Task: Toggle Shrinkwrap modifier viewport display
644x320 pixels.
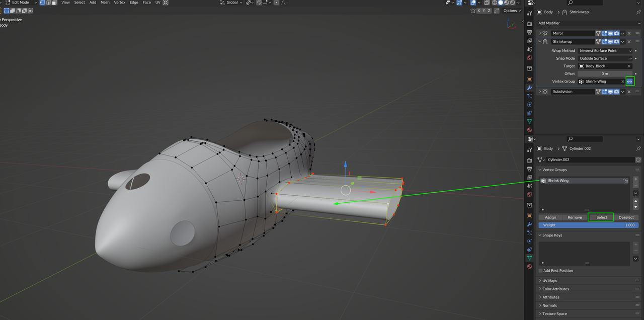Action: 610,42
